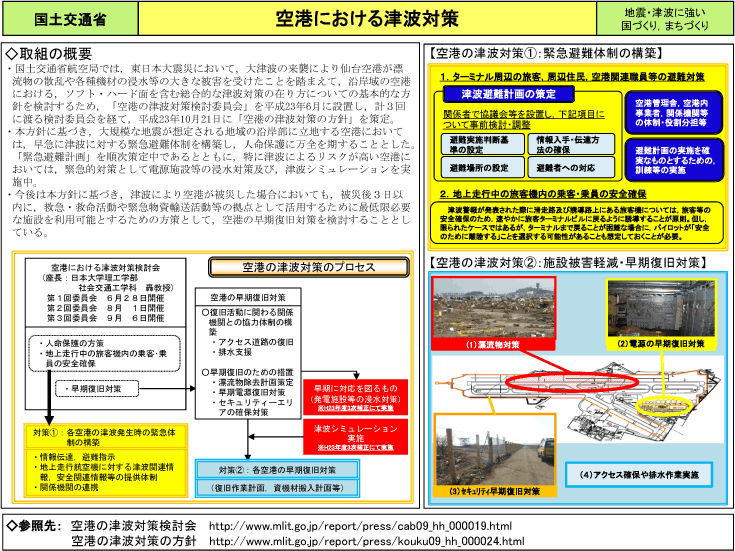This screenshot has height=551, width=735.
Task: Select the heading 空港の早期復旧対策 in flowchart
Action: pyautogui.click(x=248, y=297)
